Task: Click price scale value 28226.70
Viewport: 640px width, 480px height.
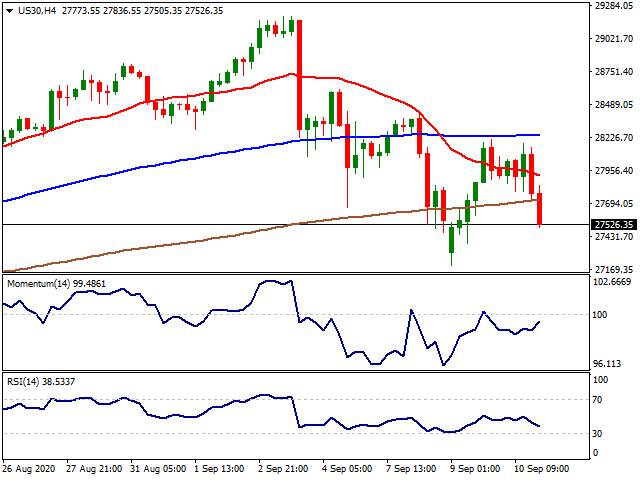Action: 614,138
